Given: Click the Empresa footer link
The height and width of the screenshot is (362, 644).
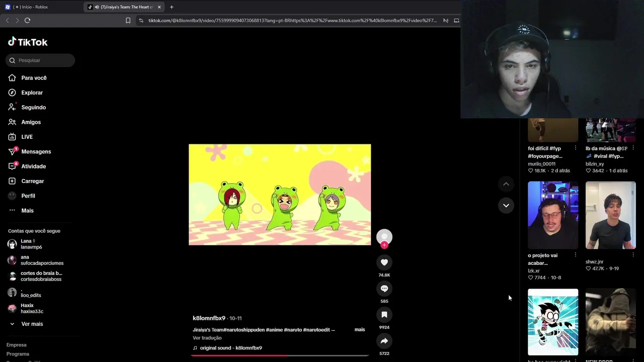Looking at the screenshot, I should 16,345.
